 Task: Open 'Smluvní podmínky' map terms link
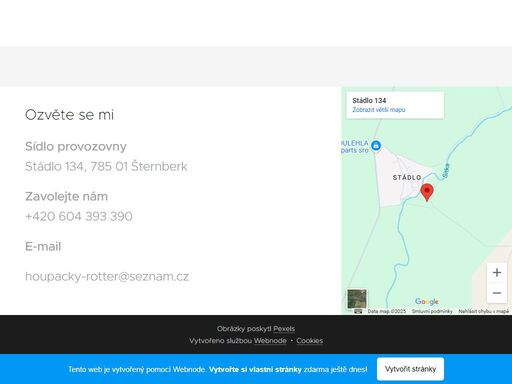[x=432, y=311]
